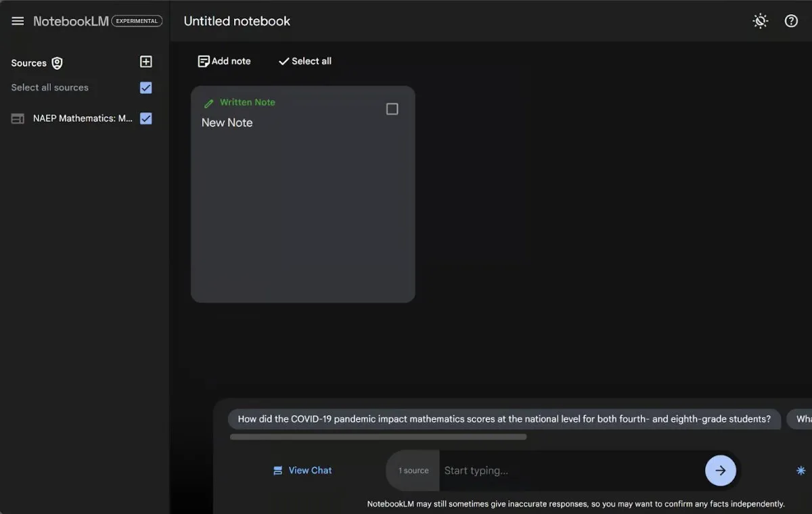Open the New Note card
This screenshot has height=514, width=812.
(x=302, y=203)
